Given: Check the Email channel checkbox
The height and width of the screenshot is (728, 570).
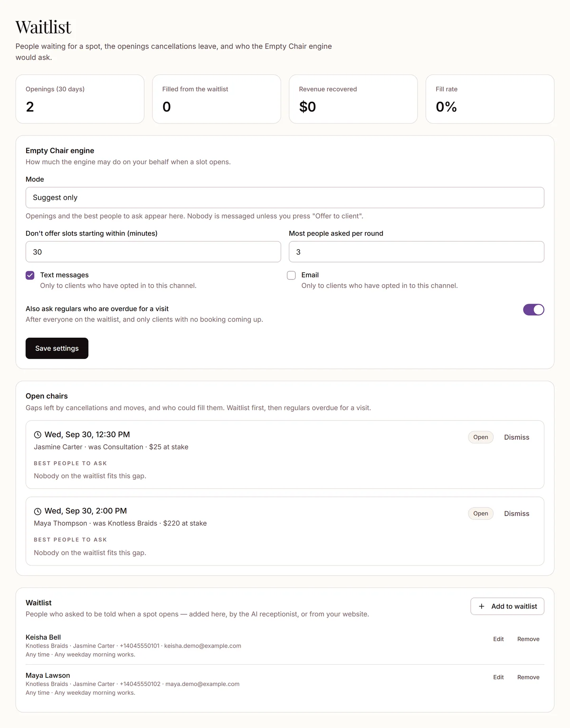Looking at the screenshot, I should click(291, 276).
